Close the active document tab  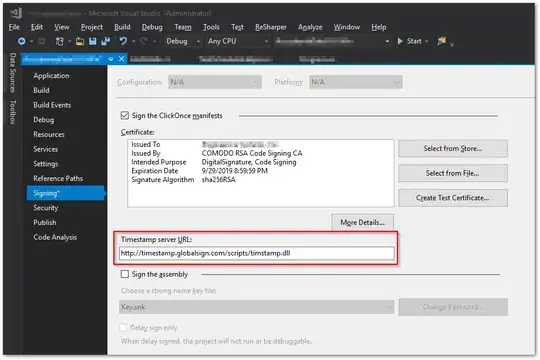(x=122, y=59)
